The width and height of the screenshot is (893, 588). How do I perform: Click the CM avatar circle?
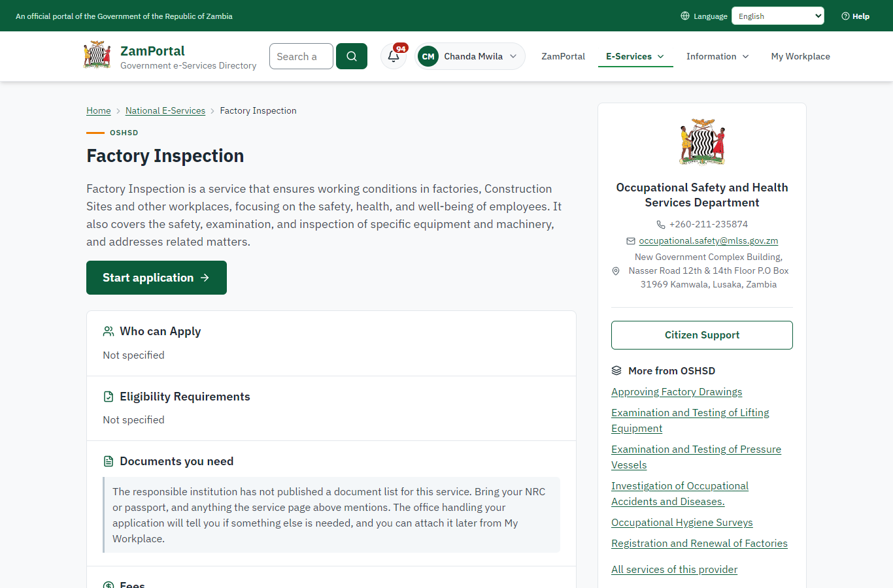pyautogui.click(x=428, y=56)
